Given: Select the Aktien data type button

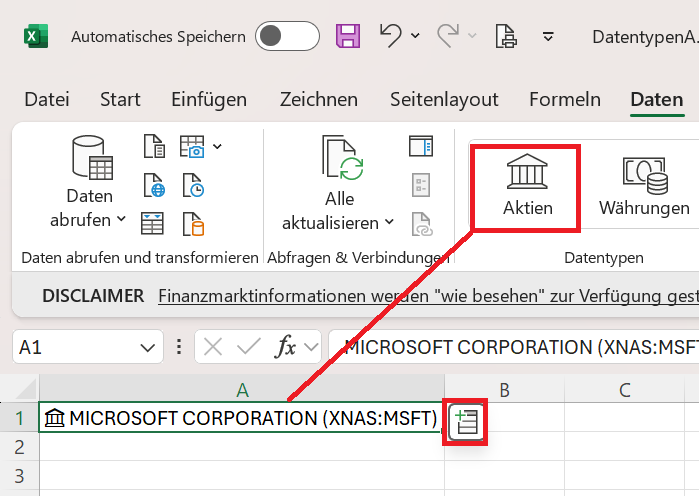Looking at the screenshot, I should coord(527,186).
